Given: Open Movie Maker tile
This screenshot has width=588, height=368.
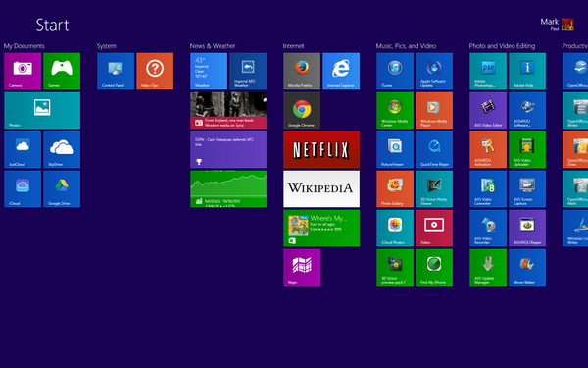Looking at the screenshot, I should click(527, 267).
